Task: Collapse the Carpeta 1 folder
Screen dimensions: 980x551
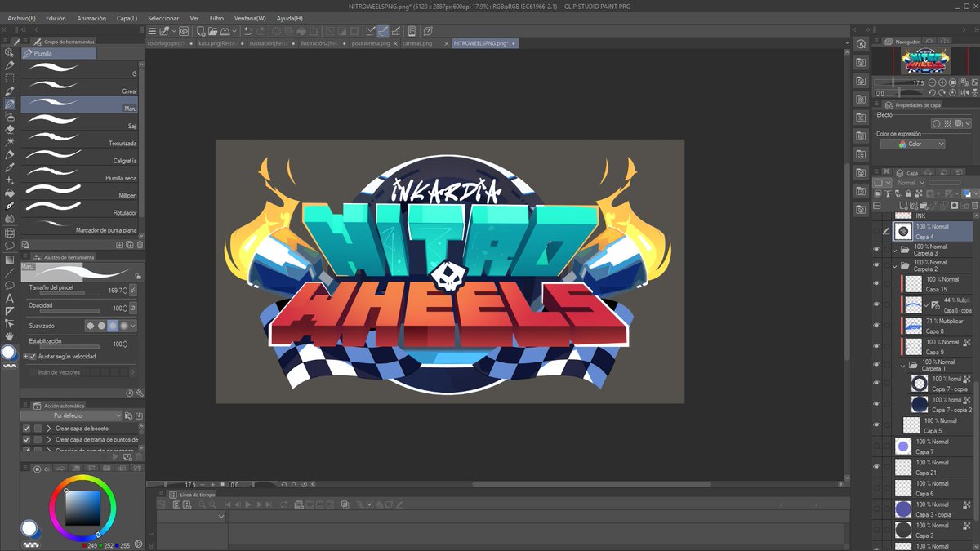Action: [903, 366]
